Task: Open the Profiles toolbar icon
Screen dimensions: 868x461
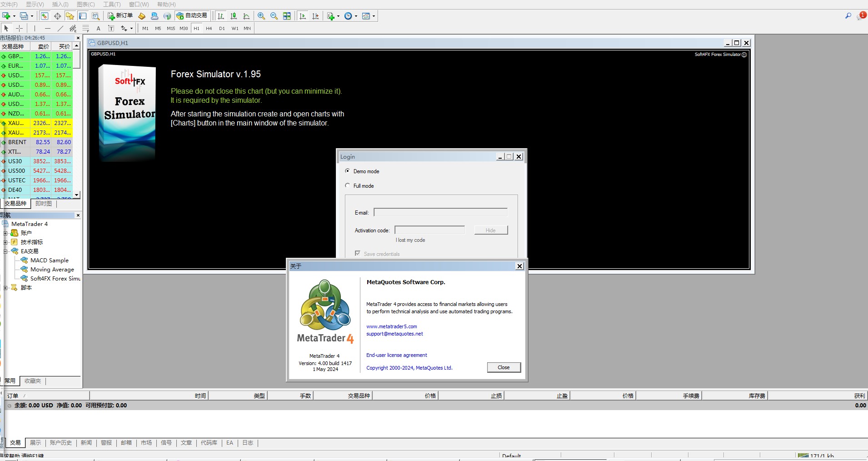Action: coord(24,16)
